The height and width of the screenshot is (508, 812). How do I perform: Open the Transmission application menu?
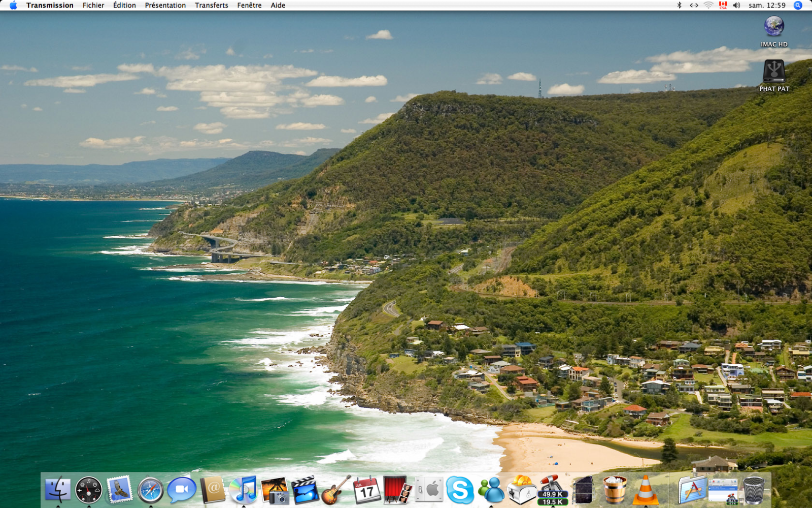click(x=50, y=5)
